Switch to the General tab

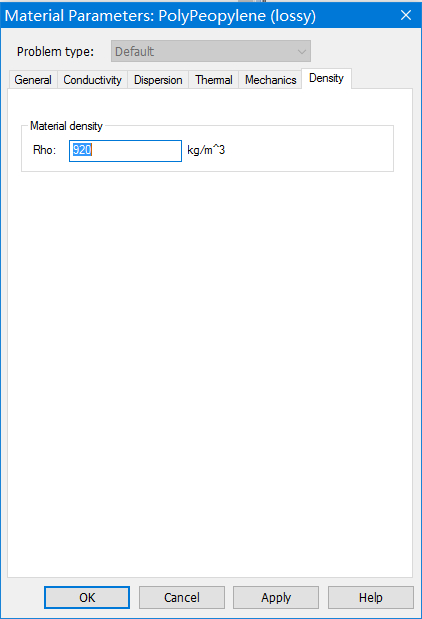(33, 80)
